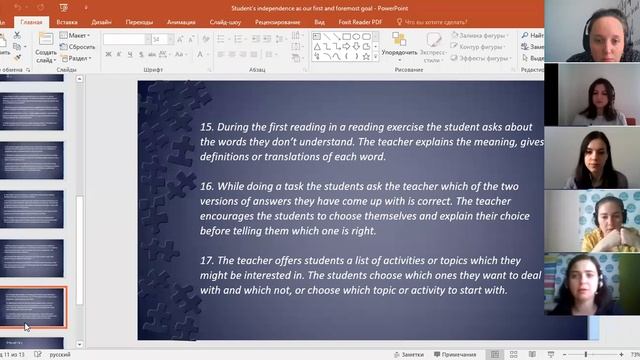640x360 pixels.
Task: Select the right arrow shape in gallery
Action: point(346,47)
